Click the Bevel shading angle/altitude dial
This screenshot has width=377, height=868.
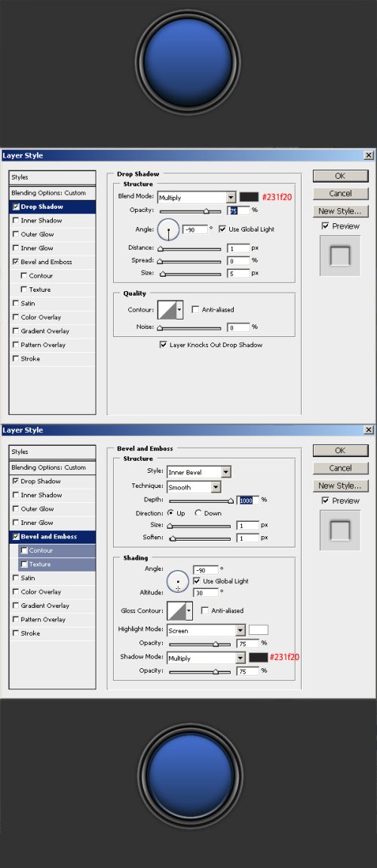(178, 581)
